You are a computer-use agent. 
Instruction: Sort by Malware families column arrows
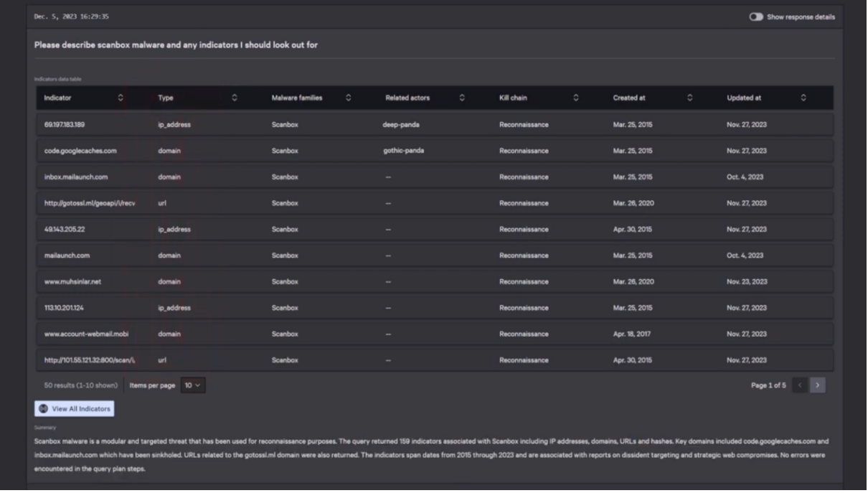click(x=349, y=98)
